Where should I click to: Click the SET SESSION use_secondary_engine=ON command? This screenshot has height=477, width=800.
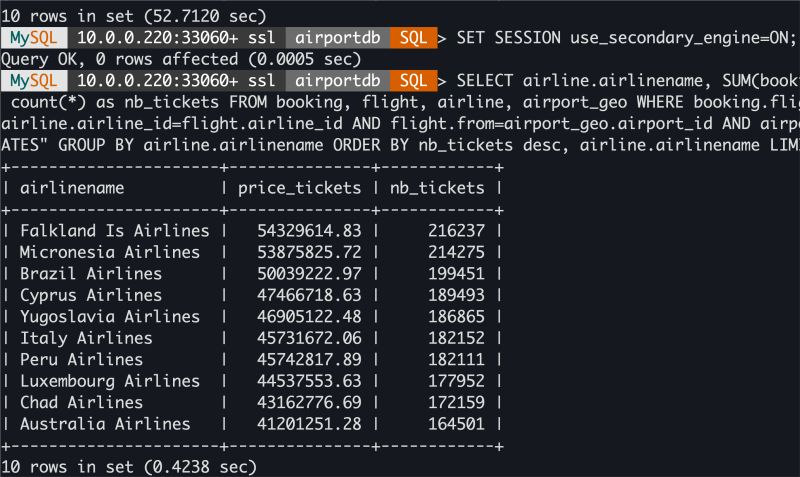tap(626, 38)
